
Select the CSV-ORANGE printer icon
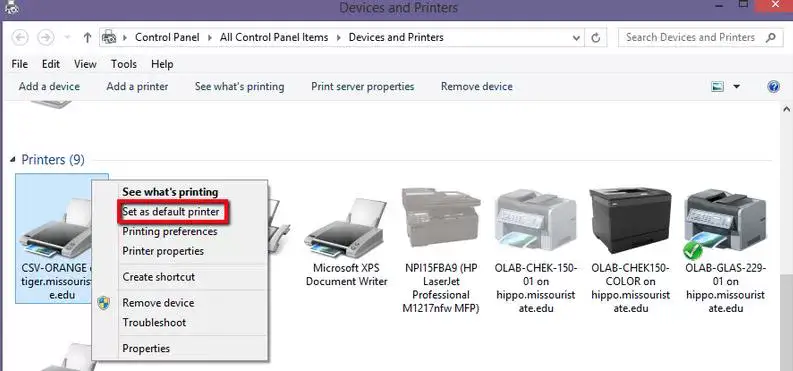tap(55, 228)
